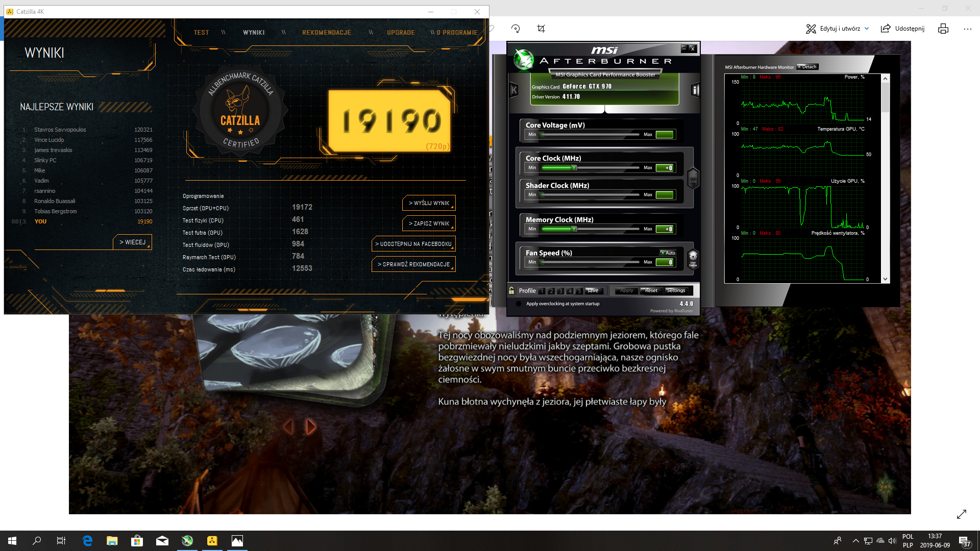Select Afterburner profile slot 1
980x551 pixels.
click(542, 291)
